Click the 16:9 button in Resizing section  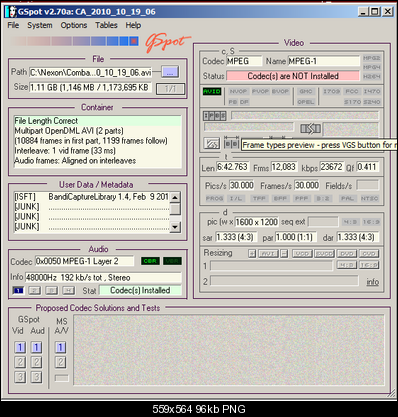(x=369, y=265)
